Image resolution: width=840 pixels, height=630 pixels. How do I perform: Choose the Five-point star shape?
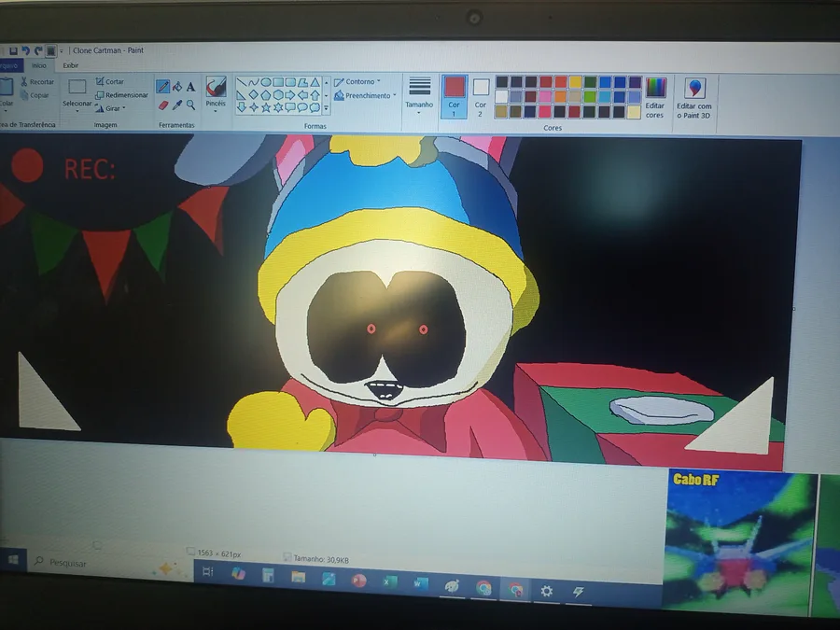click(x=266, y=107)
